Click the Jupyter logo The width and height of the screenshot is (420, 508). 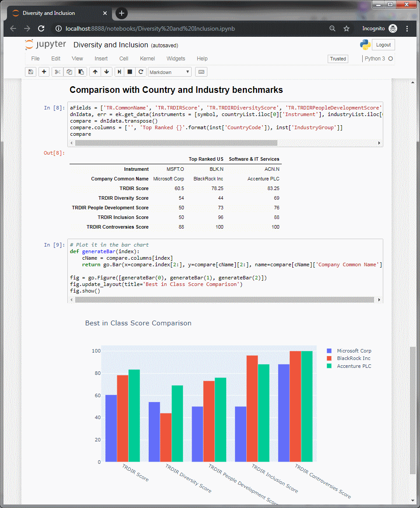click(x=45, y=44)
